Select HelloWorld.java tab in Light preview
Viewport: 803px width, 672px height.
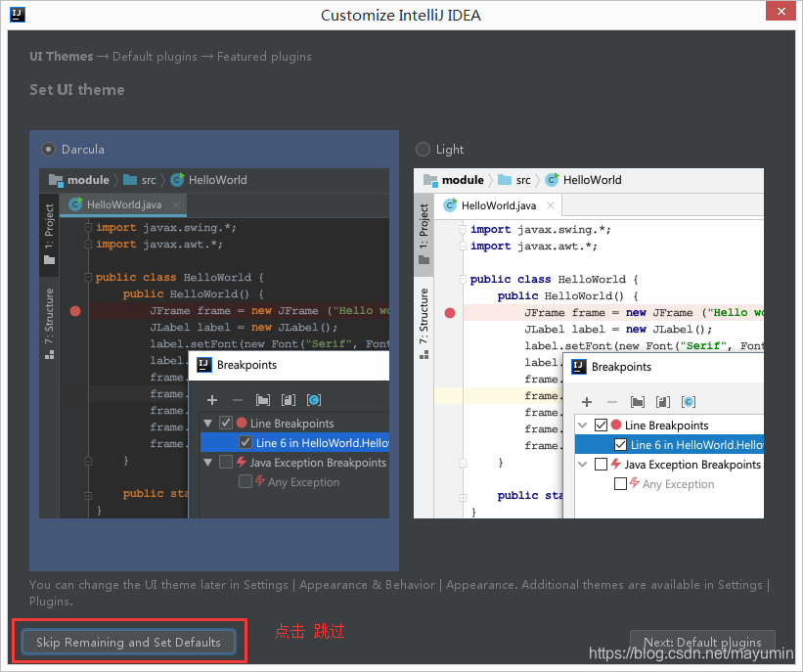(498, 205)
